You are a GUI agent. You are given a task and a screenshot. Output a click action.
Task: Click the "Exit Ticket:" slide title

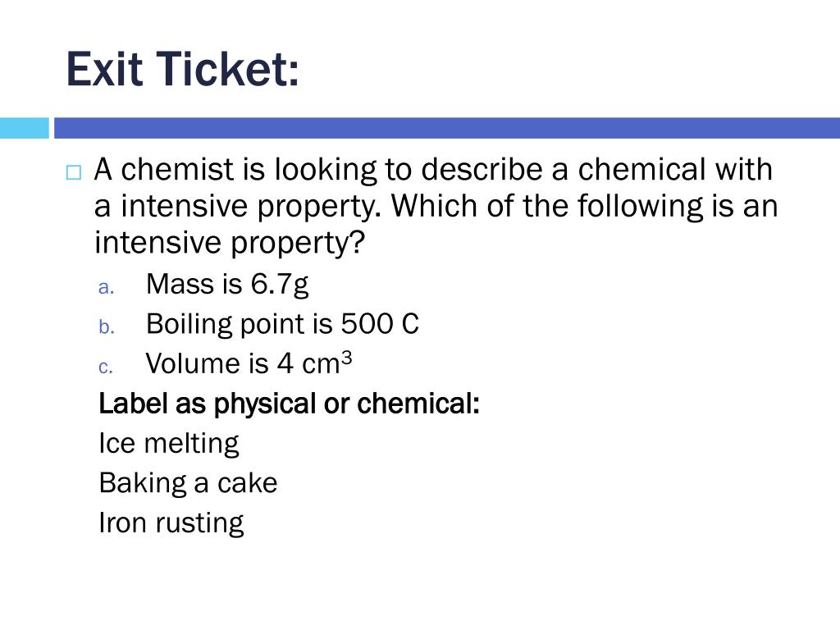pyautogui.click(x=182, y=69)
